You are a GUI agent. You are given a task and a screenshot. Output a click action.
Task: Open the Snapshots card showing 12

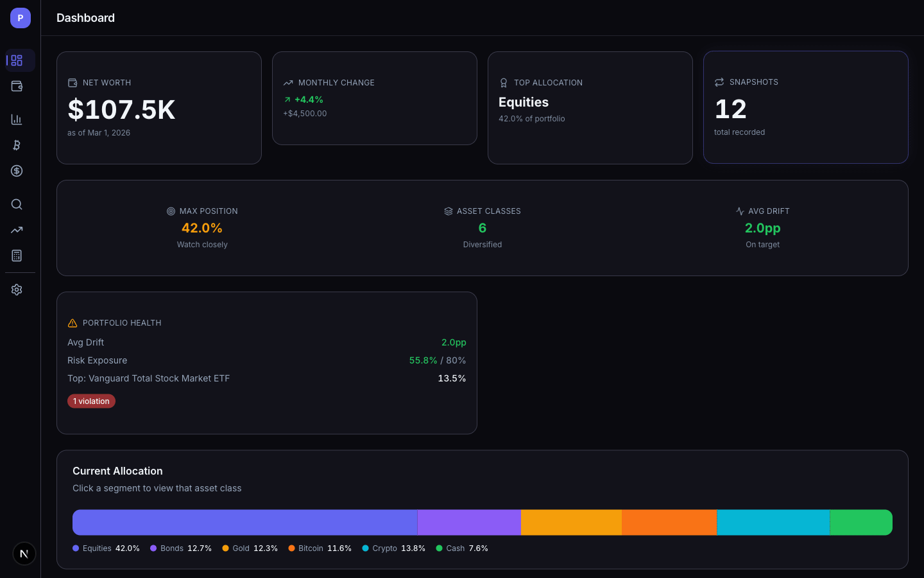point(806,107)
